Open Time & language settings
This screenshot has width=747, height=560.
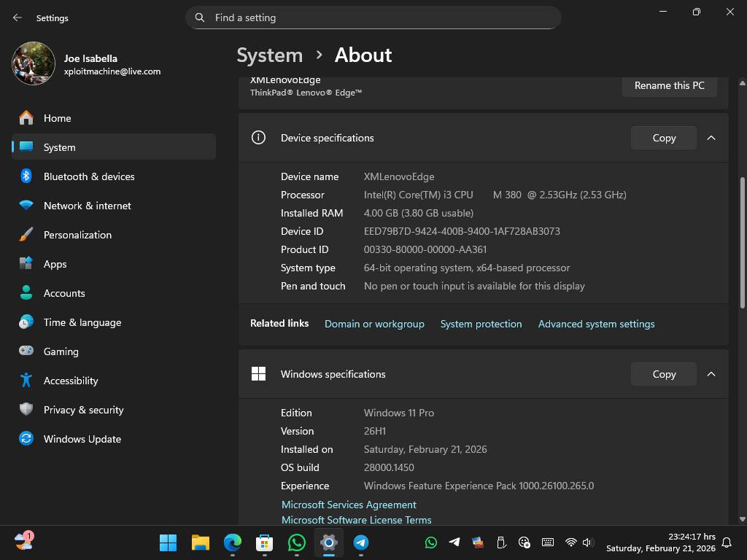pyautogui.click(x=114, y=322)
